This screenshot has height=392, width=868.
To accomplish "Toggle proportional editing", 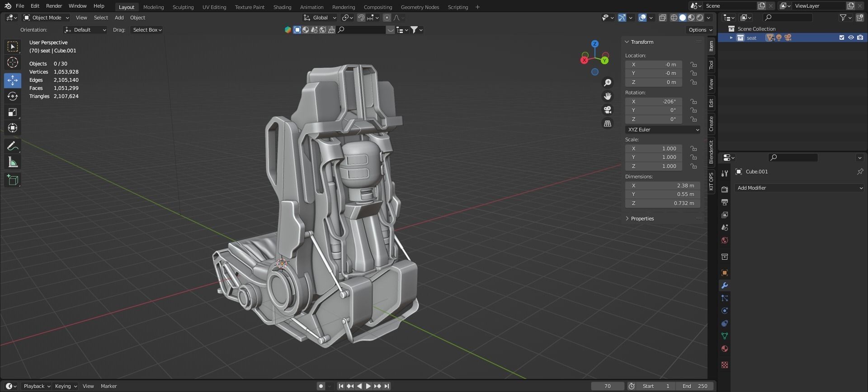I will point(387,18).
